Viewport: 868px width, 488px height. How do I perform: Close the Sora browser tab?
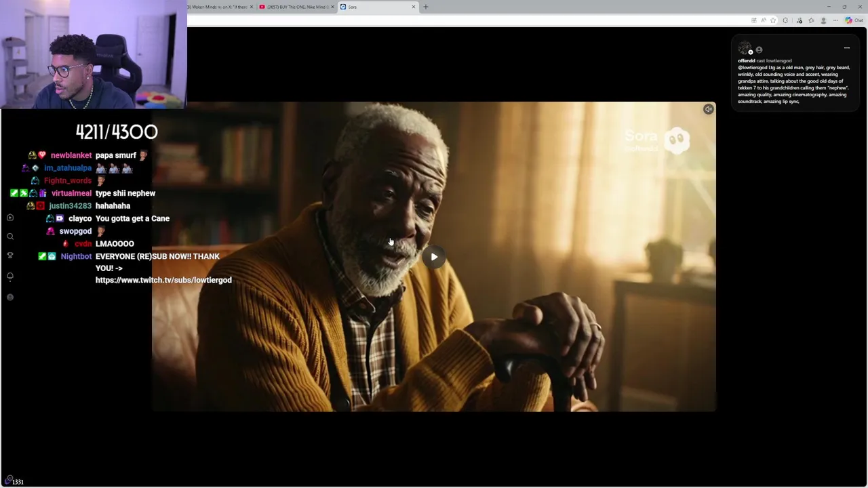pyautogui.click(x=413, y=7)
